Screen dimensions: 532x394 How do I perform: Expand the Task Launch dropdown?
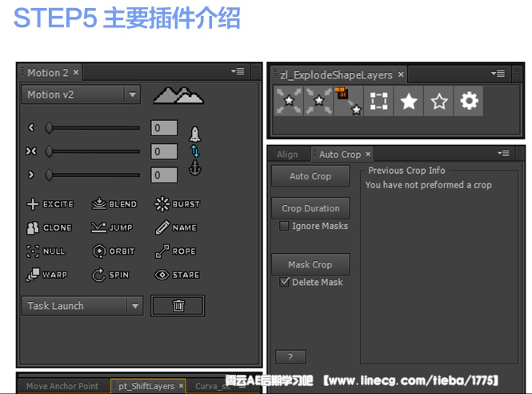click(x=82, y=306)
